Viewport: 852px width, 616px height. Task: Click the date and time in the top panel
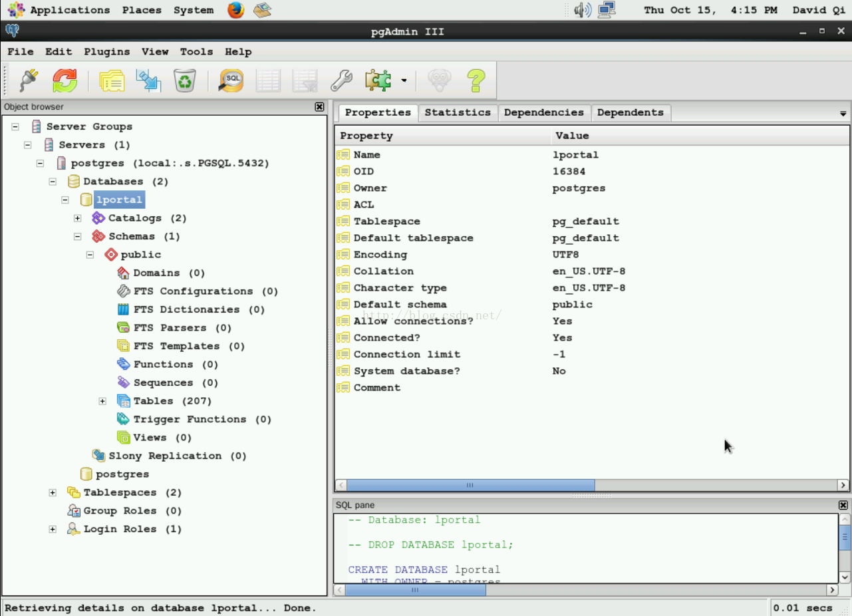[710, 10]
